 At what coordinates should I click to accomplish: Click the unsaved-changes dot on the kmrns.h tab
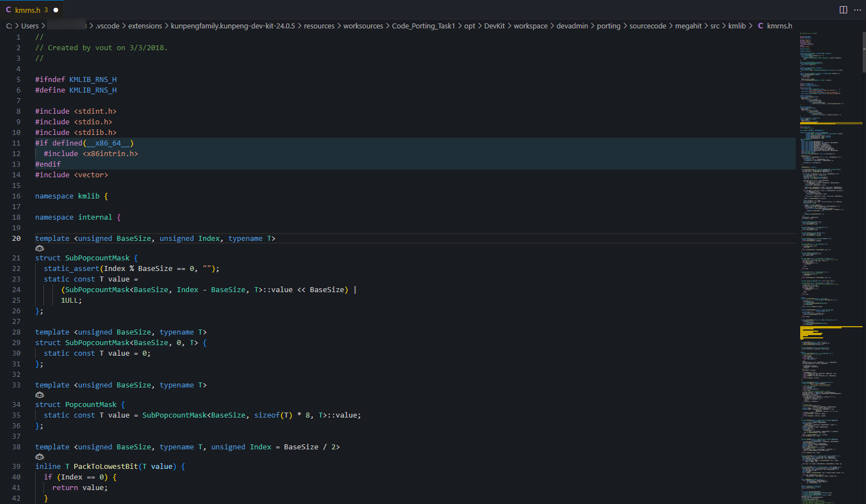click(56, 10)
